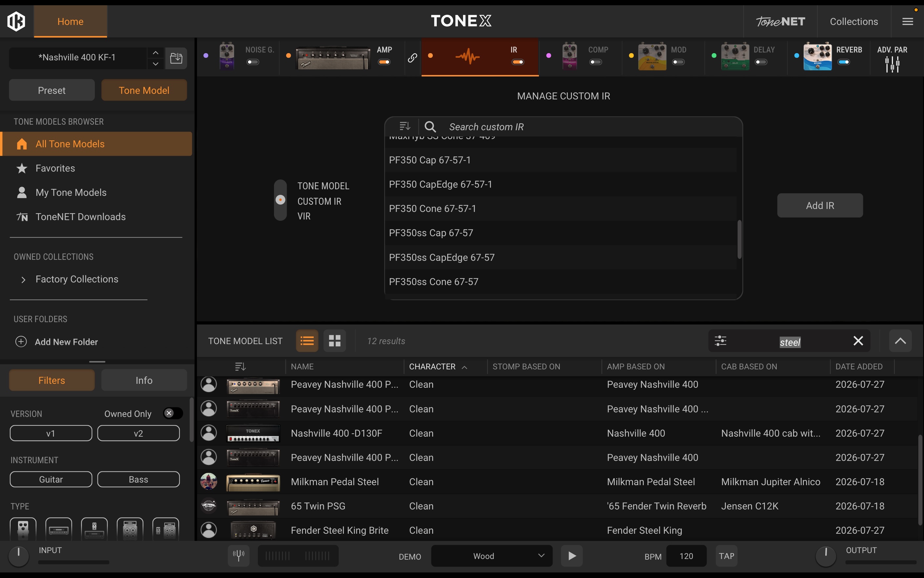This screenshot has height=578, width=924.
Task: Toggle the REVERB on/off switch
Action: click(x=844, y=62)
